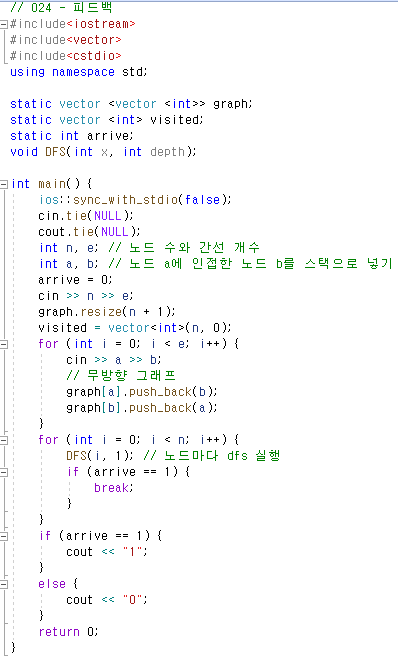
Task: Collapse the for loop with i < n
Action: (4, 440)
